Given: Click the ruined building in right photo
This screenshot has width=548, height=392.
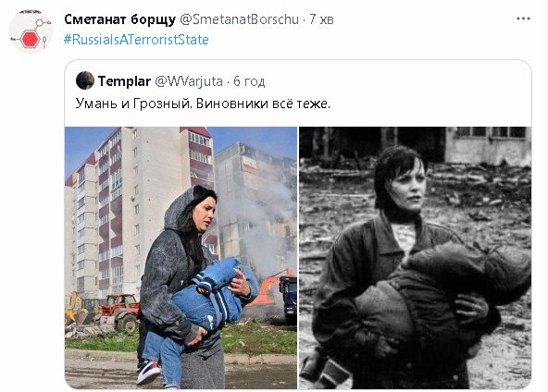Looking at the screenshot, I should [x=488, y=145].
